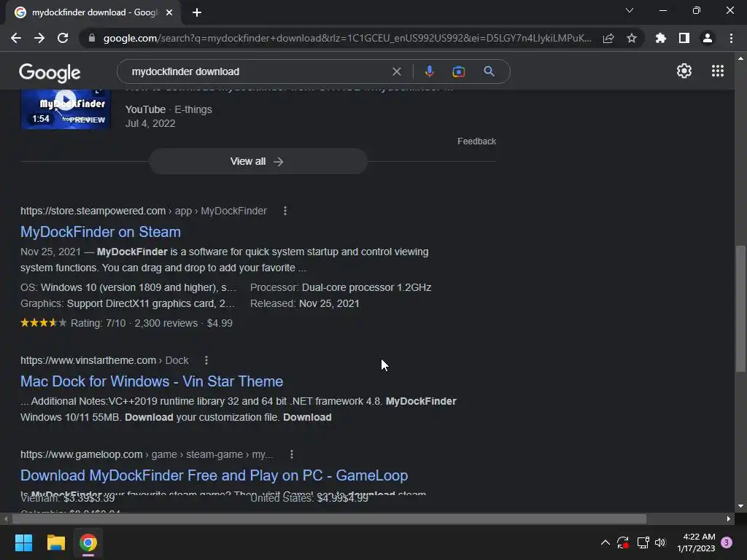
Task: Go forward to the next page
Action: [x=39, y=38]
